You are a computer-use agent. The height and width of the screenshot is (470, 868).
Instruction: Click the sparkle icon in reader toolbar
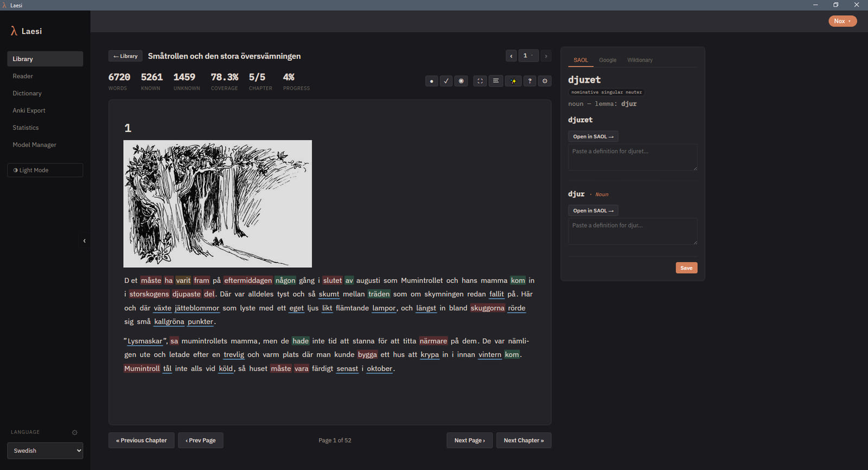pos(513,81)
